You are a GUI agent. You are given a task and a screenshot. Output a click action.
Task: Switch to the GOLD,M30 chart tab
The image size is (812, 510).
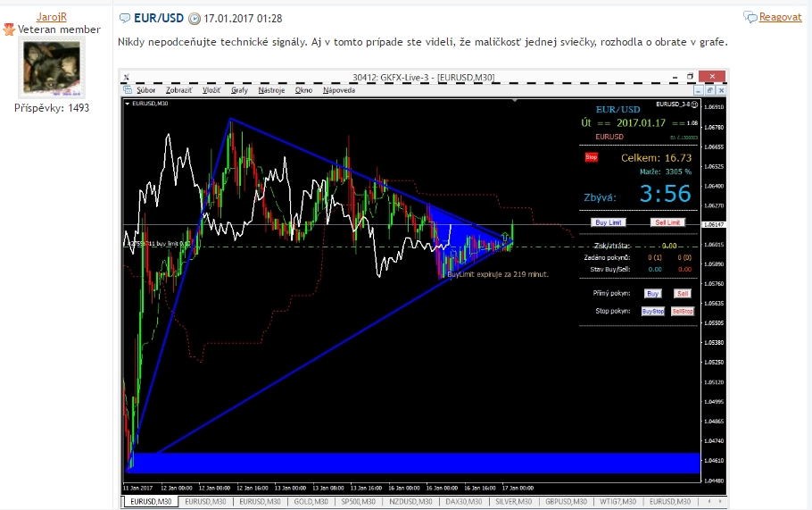311,502
